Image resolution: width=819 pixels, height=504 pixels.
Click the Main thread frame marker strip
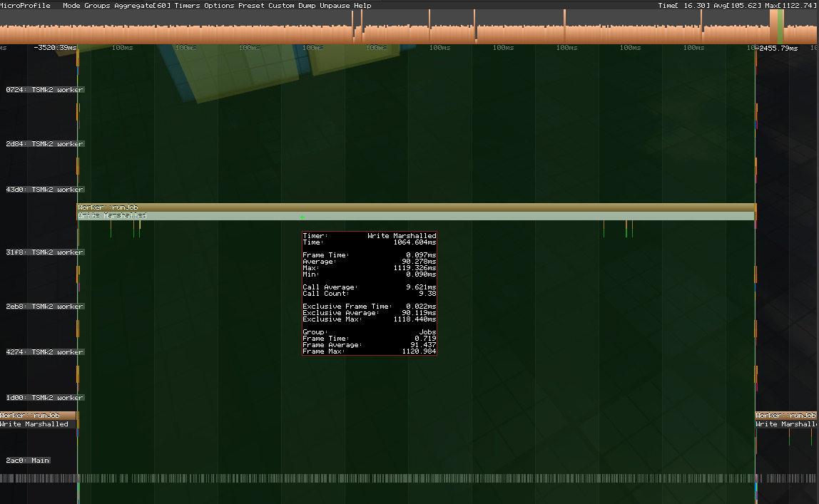click(409, 478)
